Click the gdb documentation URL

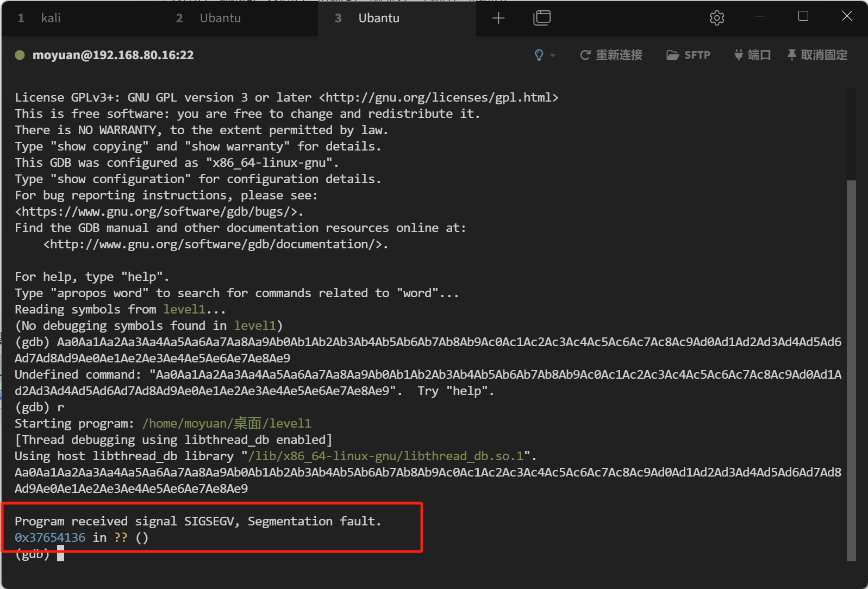coord(216,245)
